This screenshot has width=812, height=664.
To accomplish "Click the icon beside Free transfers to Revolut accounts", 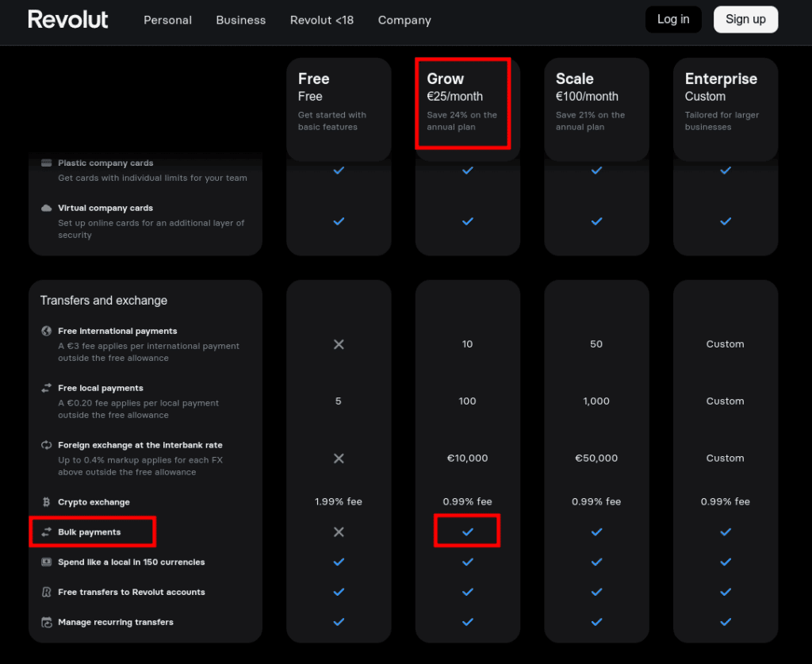I will pyautogui.click(x=47, y=592).
